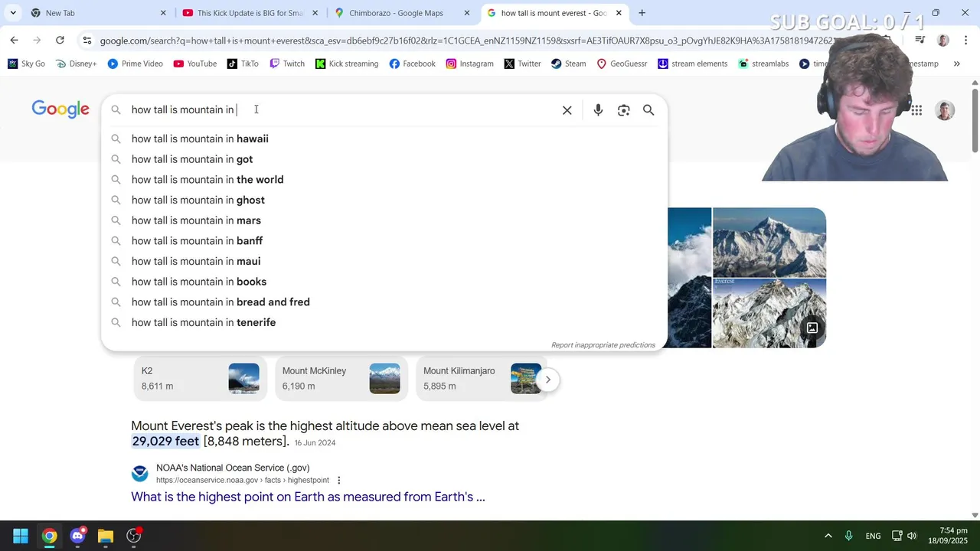Select suggestion 'how tall is mountain in mars'
The image size is (980, 551).
tap(384, 220)
